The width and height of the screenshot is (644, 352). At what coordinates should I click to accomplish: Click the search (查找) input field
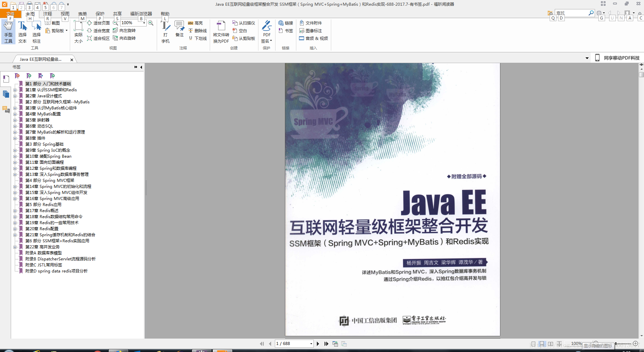(x=572, y=13)
